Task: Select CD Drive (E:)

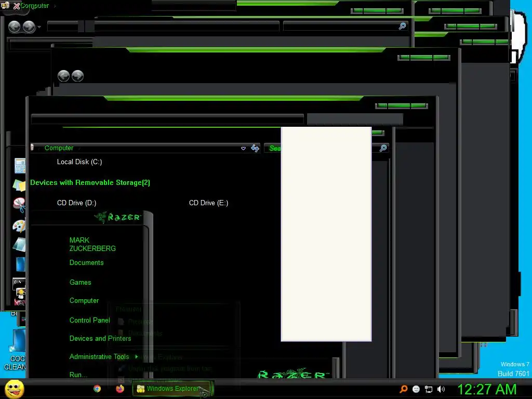Action: pyautogui.click(x=209, y=203)
